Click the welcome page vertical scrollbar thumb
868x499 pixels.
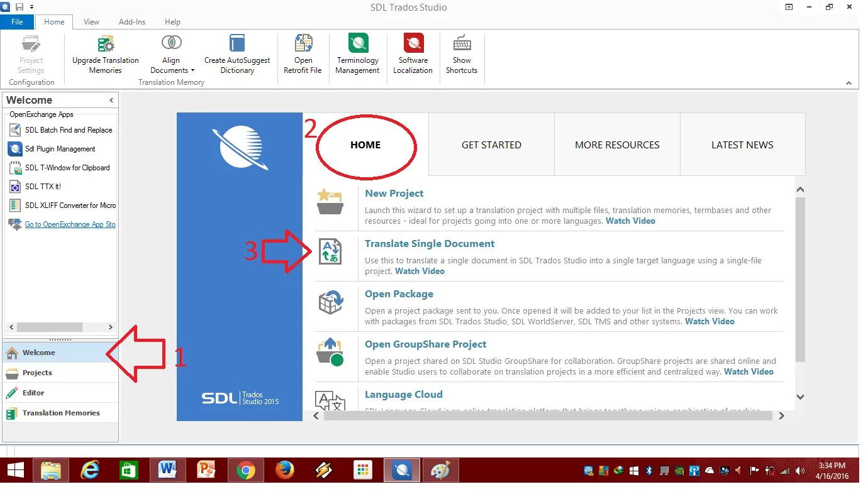point(800,280)
